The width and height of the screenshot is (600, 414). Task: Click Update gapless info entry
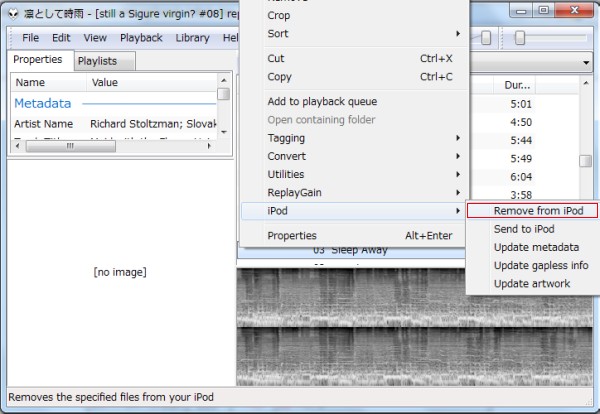click(540, 265)
